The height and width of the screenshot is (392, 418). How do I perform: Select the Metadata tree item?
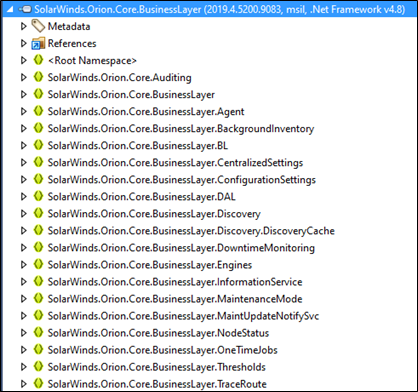point(69,26)
